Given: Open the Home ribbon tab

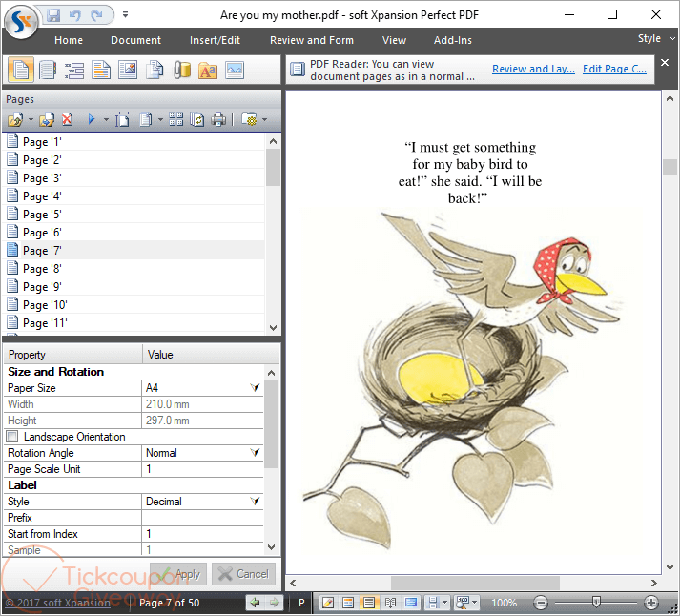Looking at the screenshot, I should pos(69,40).
